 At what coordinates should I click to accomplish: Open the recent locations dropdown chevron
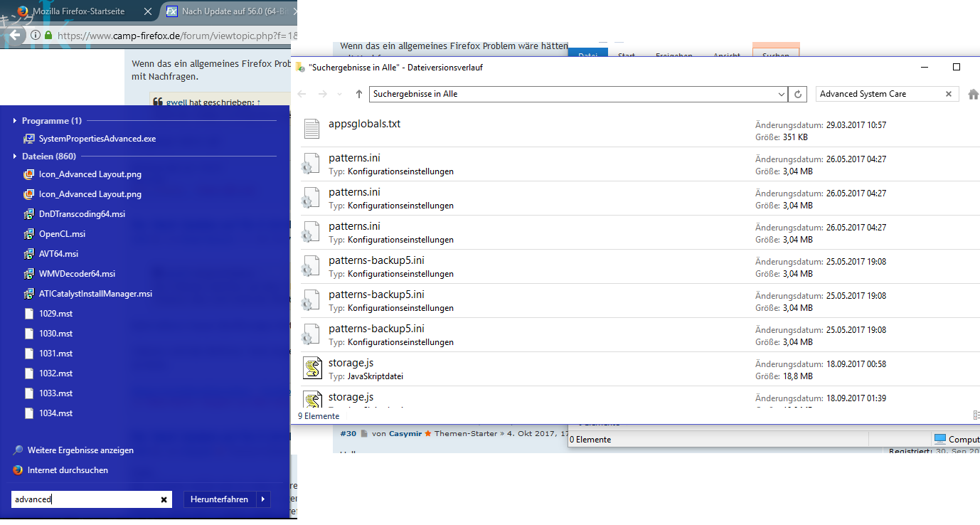click(x=339, y=94)
